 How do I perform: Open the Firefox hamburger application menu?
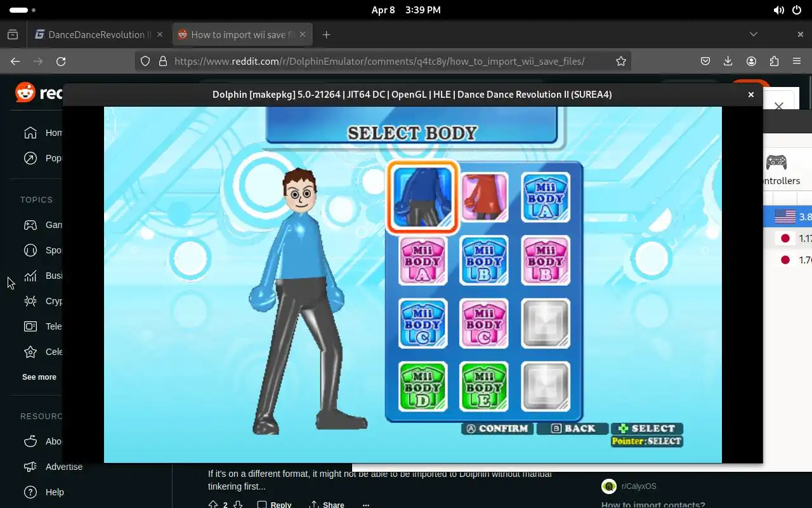point(797,62)
